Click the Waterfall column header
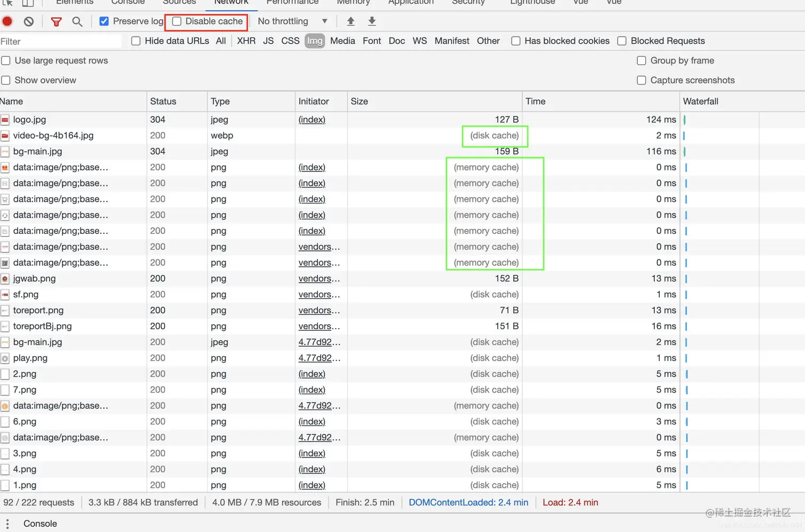Screen dimensions: 805x532 click(x=742, y=102)
